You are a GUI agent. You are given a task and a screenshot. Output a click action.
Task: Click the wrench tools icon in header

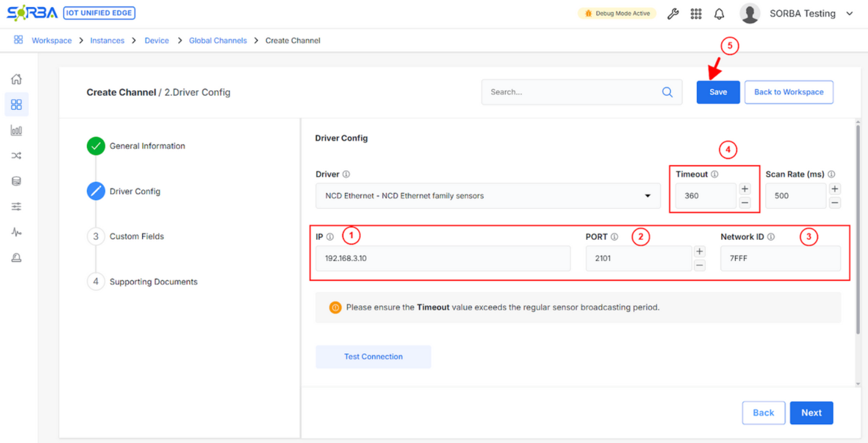[x=673, y=14]
